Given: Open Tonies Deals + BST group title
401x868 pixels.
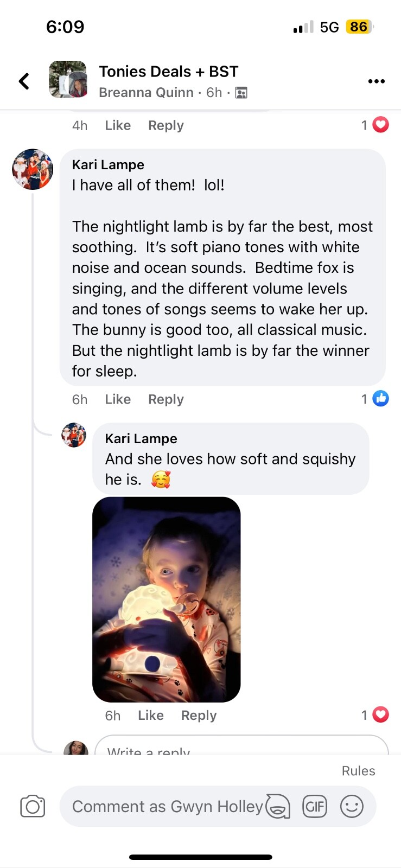Looking at the screenshot, I should pos(169,72).
